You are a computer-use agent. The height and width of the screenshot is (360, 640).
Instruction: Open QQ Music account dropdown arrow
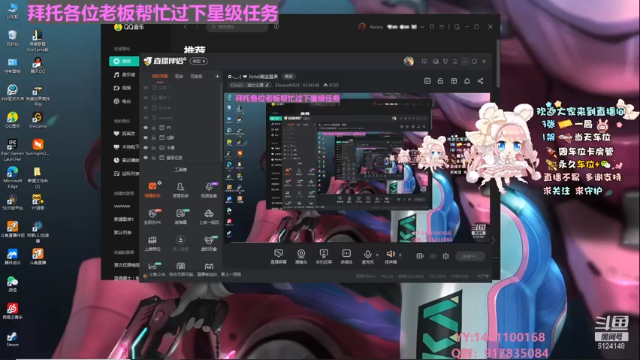click(x=422, y=27)
